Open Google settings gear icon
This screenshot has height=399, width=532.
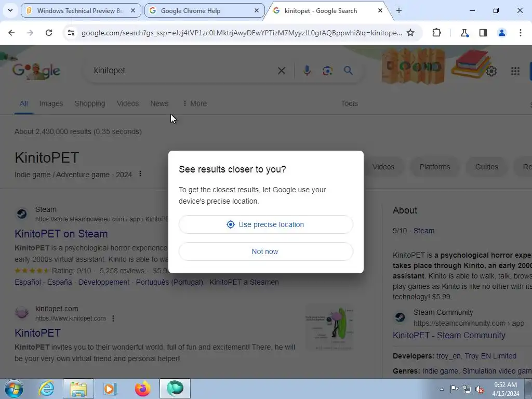(491, 71)
